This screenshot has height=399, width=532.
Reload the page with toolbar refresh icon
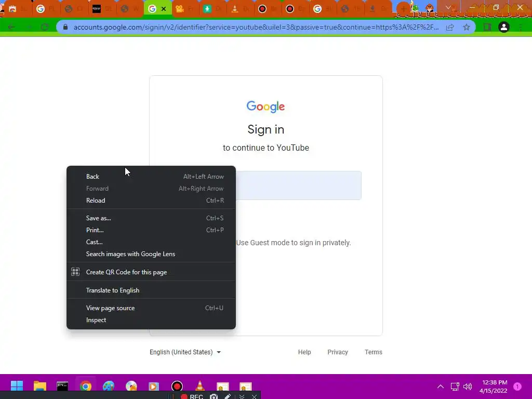[x=45, y=27]
